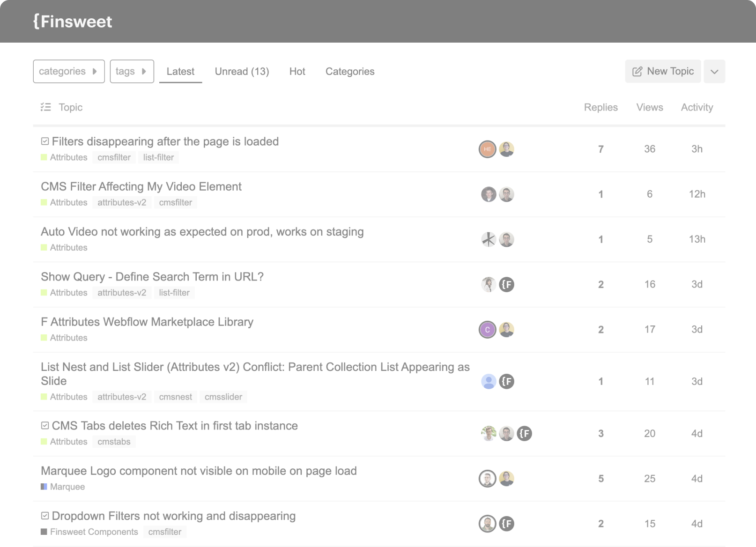Open the HE avatar on Filters disappearing topic

coord(487,149)
